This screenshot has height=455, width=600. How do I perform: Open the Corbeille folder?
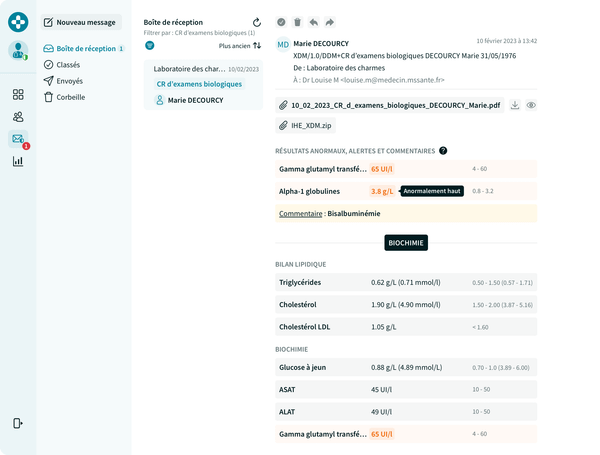coord(64,97)
